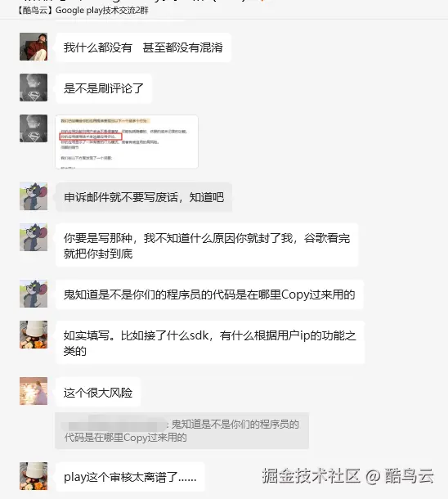Click avatar beside '这个很大风险' message
Image resolution: width=448 pixels, height=499 pixels.
pyautogui.click(x=34, y=391)
